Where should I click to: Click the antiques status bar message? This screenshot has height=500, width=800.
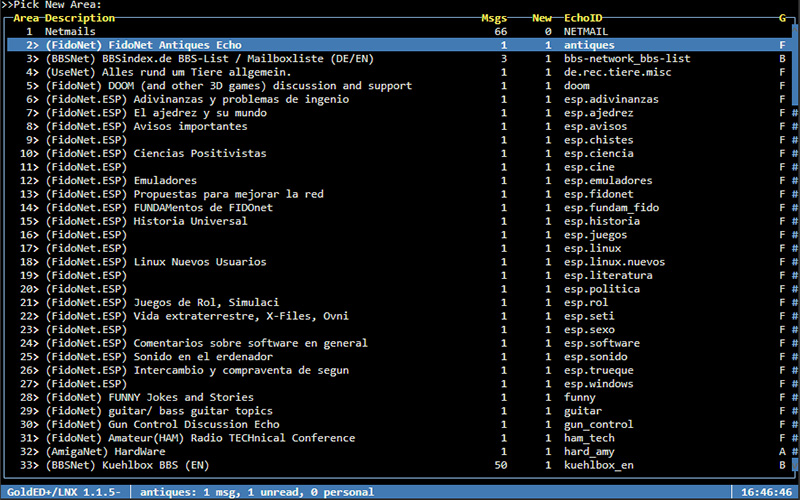(257, 492)
